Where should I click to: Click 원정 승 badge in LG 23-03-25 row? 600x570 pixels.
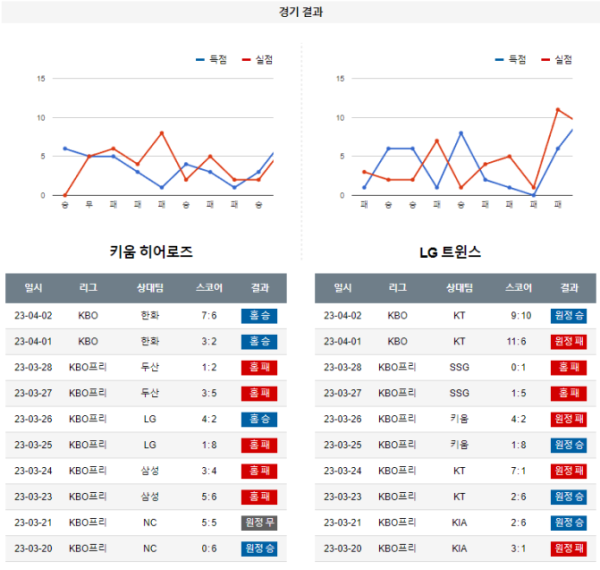click(x=569, y=445)
